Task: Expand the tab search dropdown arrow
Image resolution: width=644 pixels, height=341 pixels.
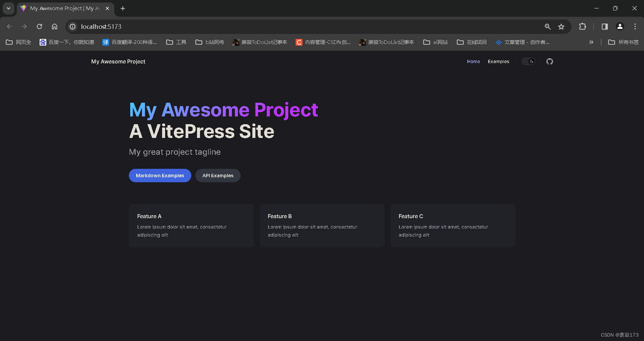Action: pyautogui.click(x=8, y=8)
